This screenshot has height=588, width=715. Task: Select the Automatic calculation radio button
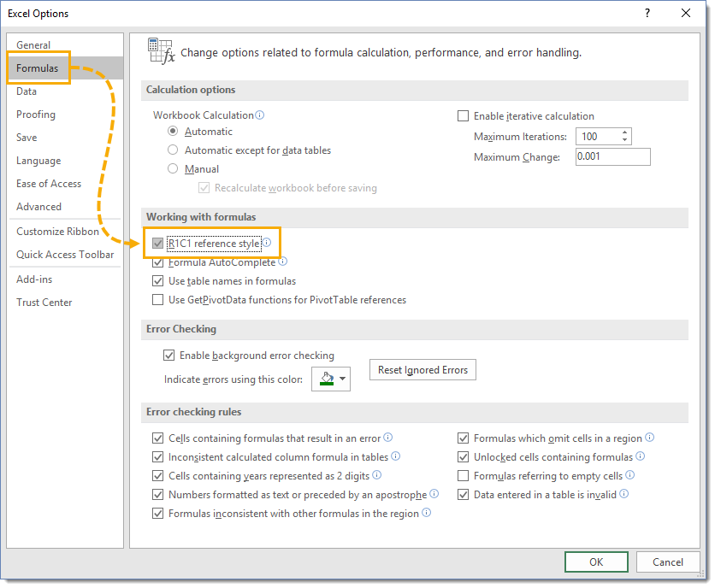pyautogui.click(x=173, y=132)
